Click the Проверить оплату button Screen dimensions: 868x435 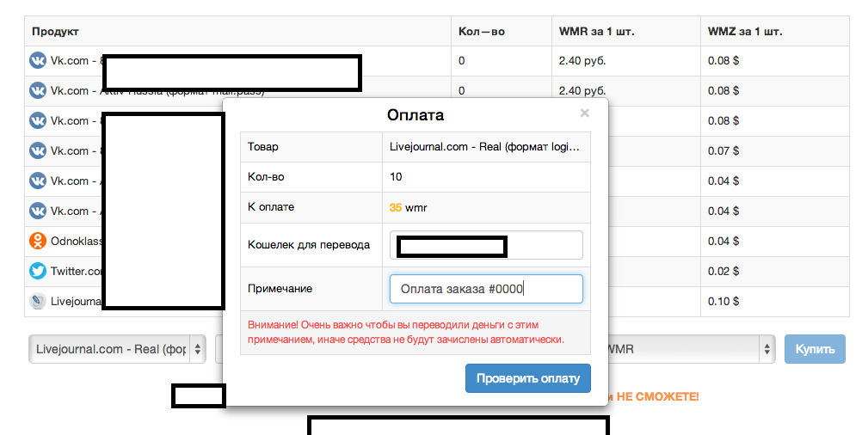[x=528, y=378]
